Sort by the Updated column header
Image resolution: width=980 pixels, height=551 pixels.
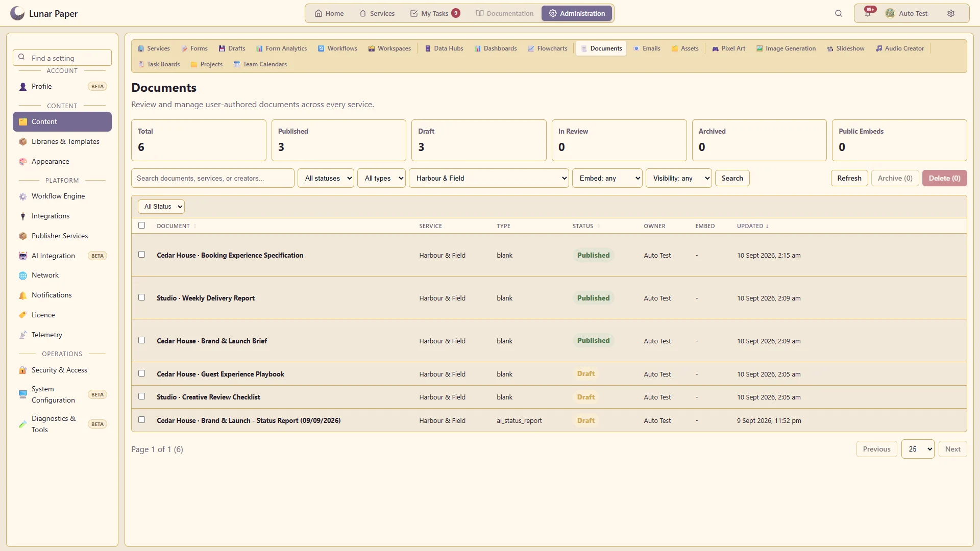pyautogui.click(x=752, y=226)
